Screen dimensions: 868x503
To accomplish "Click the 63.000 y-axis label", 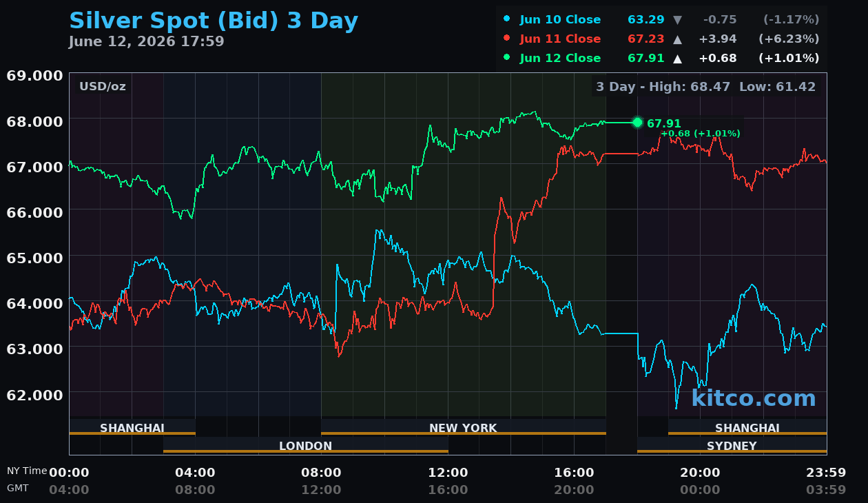I will click(x=34, y=349).
